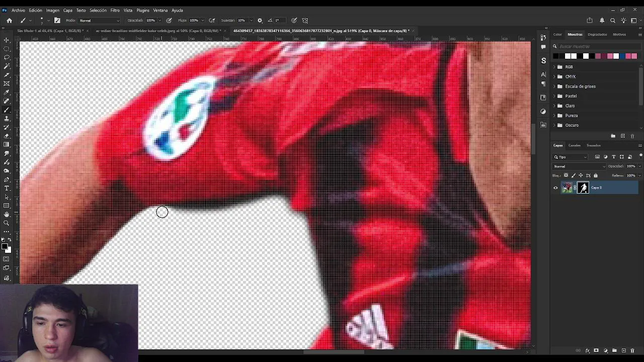The height and width of the screenshot is (362, 644).
Task: Open the Opacidad dropdown in options bar
Action: 159,21
